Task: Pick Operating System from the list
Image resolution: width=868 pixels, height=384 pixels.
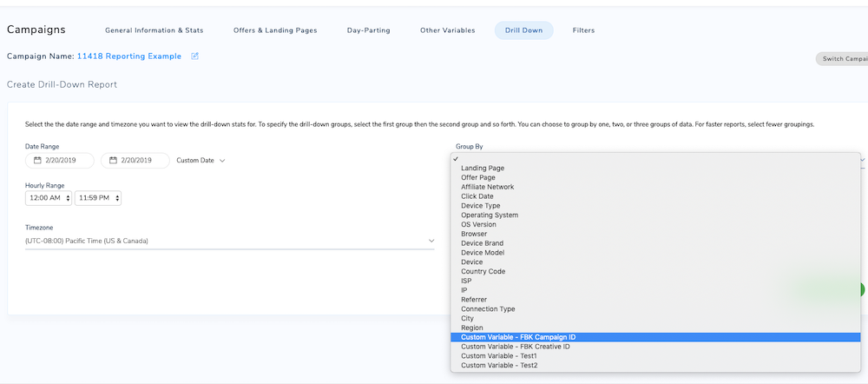Action: tap(655, 215)
